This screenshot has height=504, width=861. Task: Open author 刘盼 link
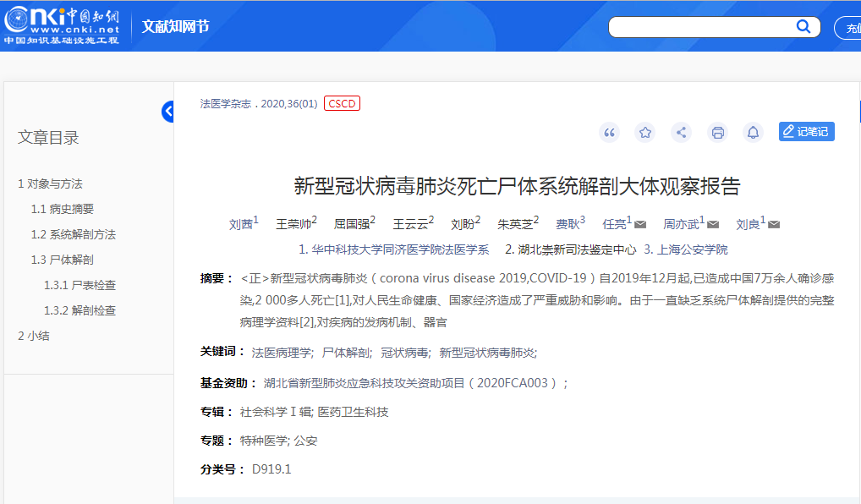[463, 224]
